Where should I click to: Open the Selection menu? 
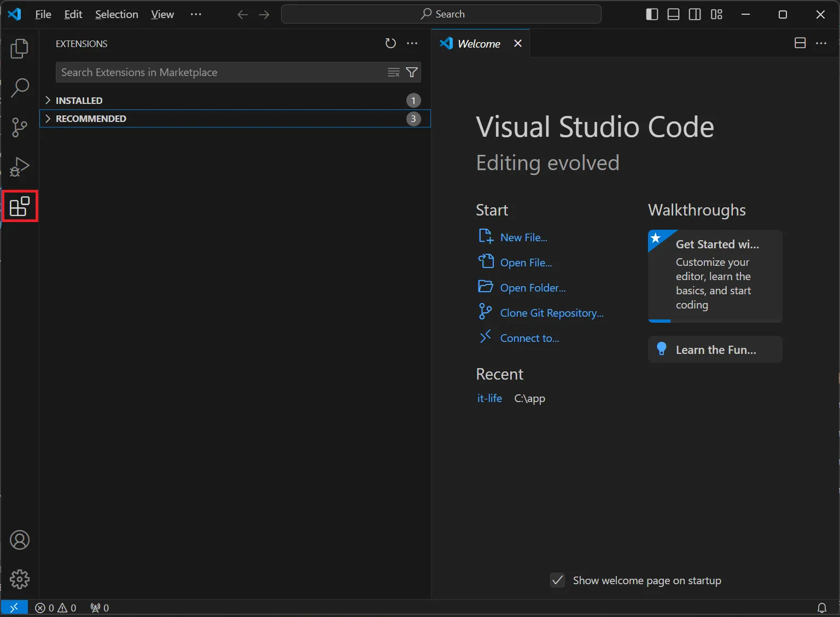[x=116, y=14]
